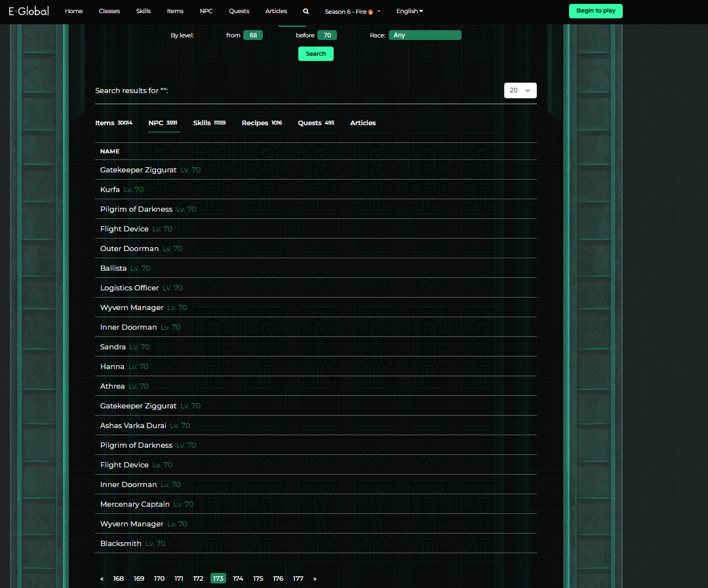
Task: Open the Kurfa NPC entry
Action: (110, 189)
